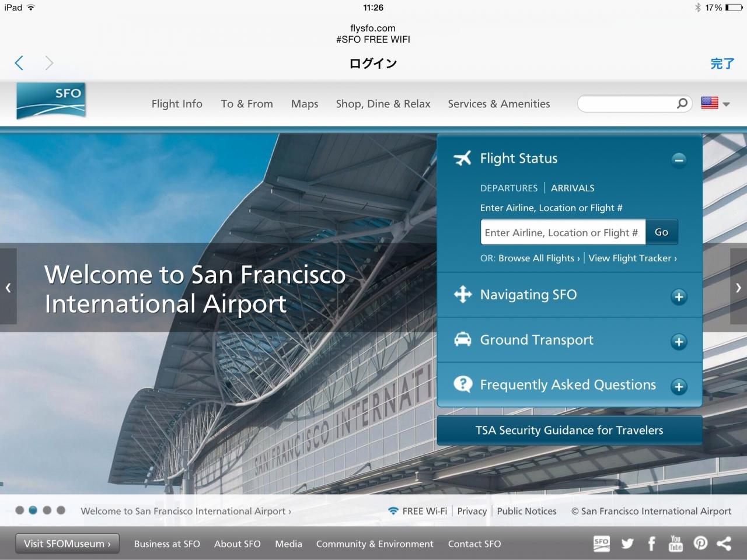This screenshot has height=560, width=747.
Task: Switch to the Departures tab
Action: [x=509, y=188]
